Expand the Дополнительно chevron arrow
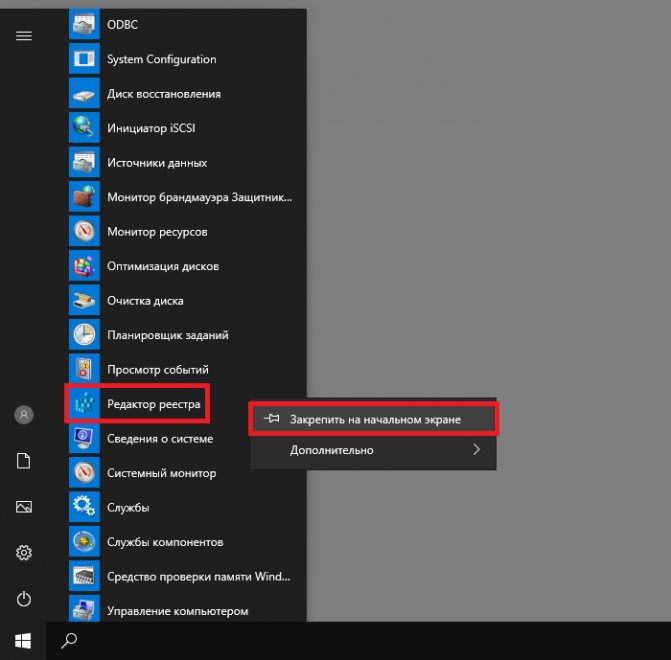 tap(476, 449)
